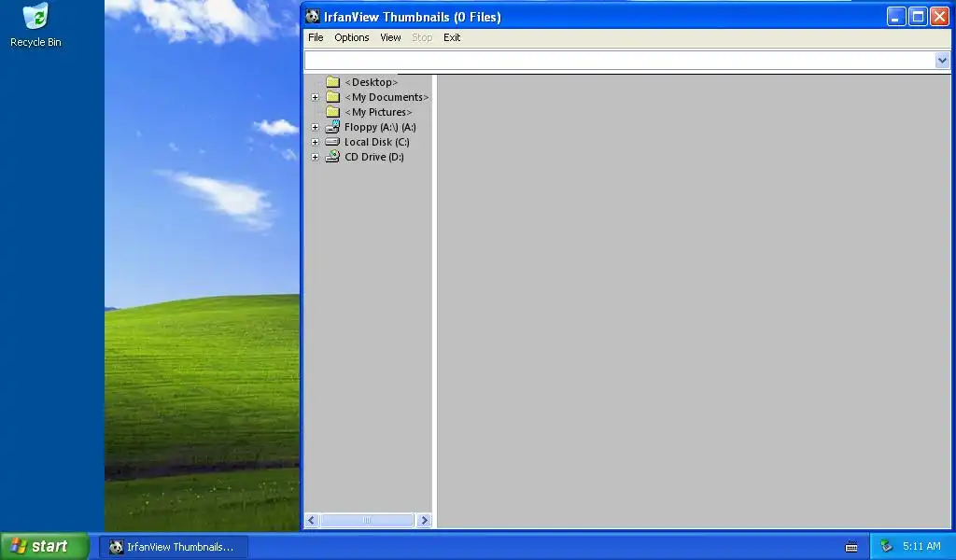Click the tree scrollbar left arrow

click(312, 521)
